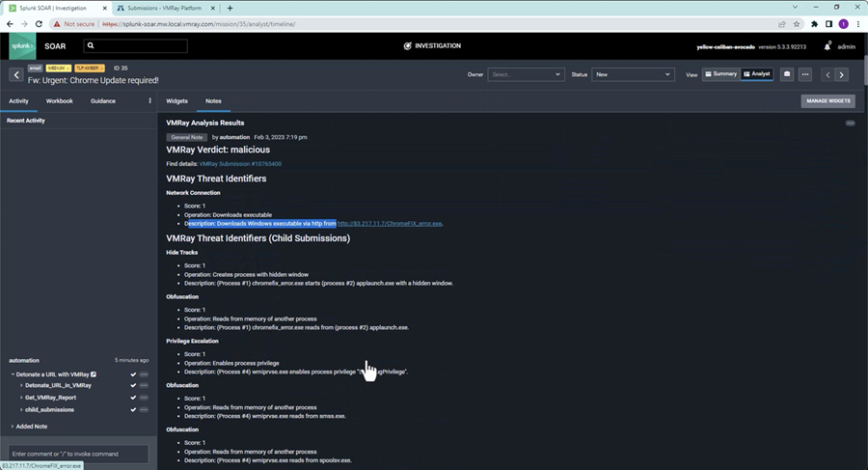Click the SOAR home label
The image size is (868, 470).
[x=55, y=46]
